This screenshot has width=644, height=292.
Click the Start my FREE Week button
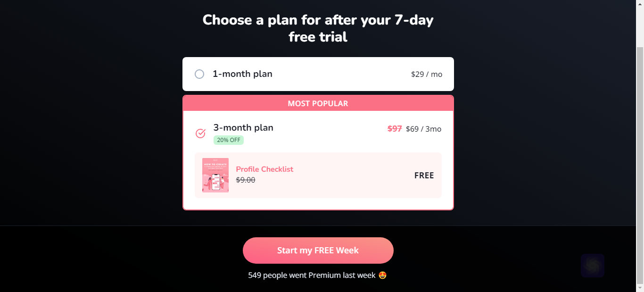point(318,250)
